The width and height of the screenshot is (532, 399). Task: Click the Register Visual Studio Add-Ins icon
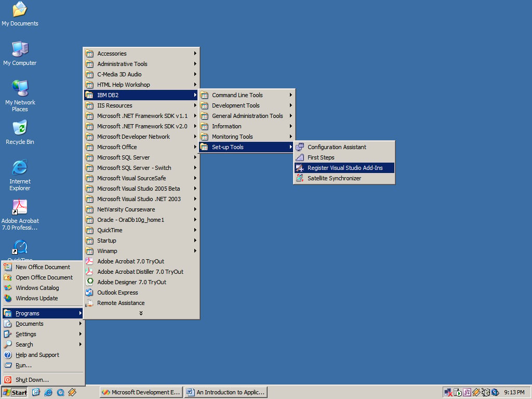click(300, 168)
